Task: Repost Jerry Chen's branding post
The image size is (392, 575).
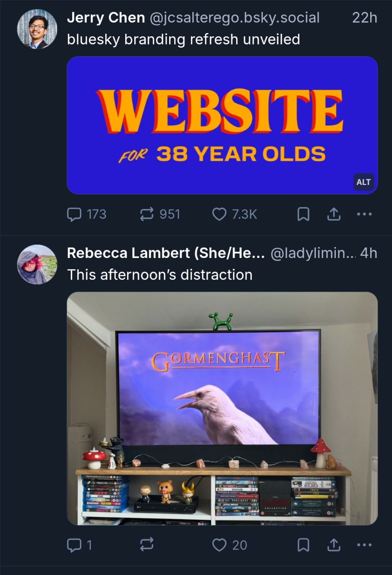Action: point(159,214)
